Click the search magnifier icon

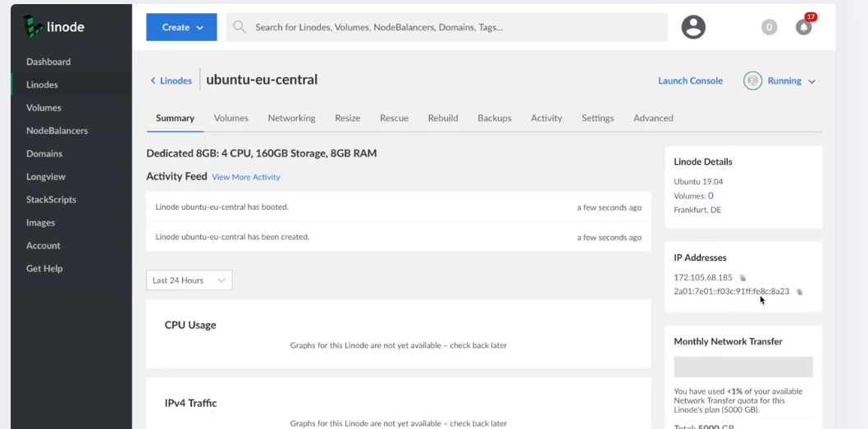coord(240,27)
